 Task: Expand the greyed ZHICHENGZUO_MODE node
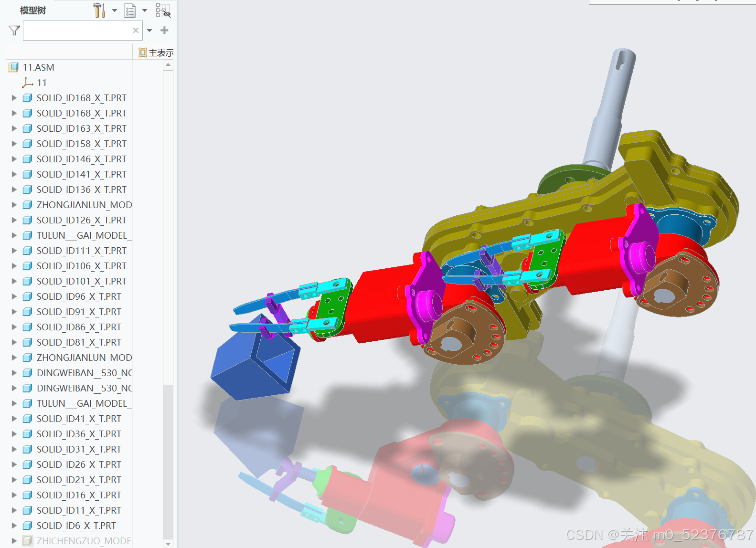pos(14,541)
